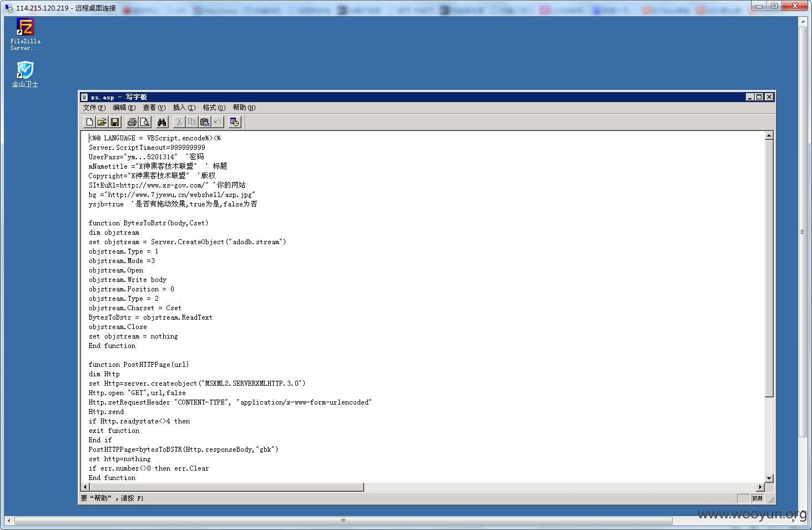Minimize the remote desktop connection window
Image resolution: width=812 pixels, height=530 pixels.
click(759, 6)
